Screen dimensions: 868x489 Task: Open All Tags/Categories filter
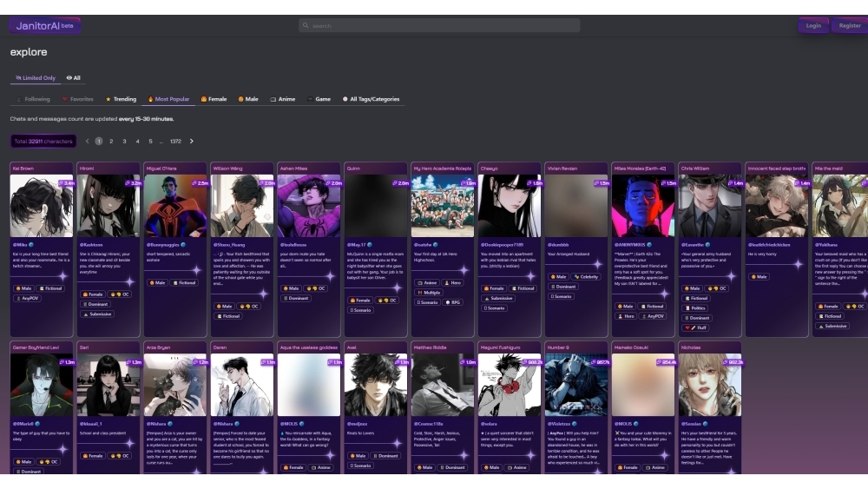click(x=372, y=99)
